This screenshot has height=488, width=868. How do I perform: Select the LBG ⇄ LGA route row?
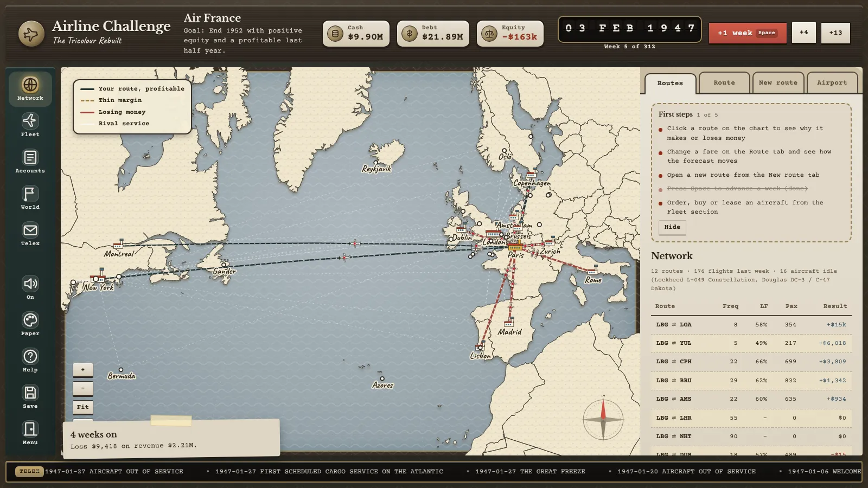[x=751, y=325]
